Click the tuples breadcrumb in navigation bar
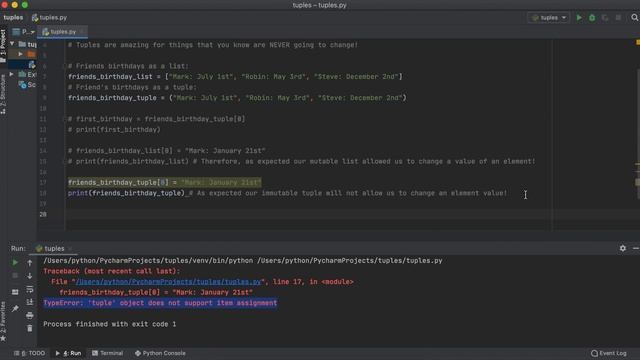The height and width of the screenshot is (360, 640). click(x=13, y=18)
